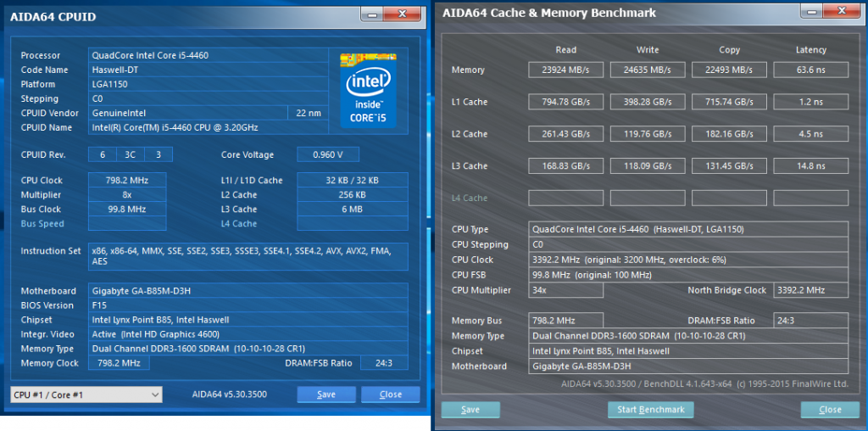The width and height of the screenshot is (868, 431).
Task: Click L2 Cache write value 119.76 GB/s
Action: pyautogui.click(x=648, y=134)
